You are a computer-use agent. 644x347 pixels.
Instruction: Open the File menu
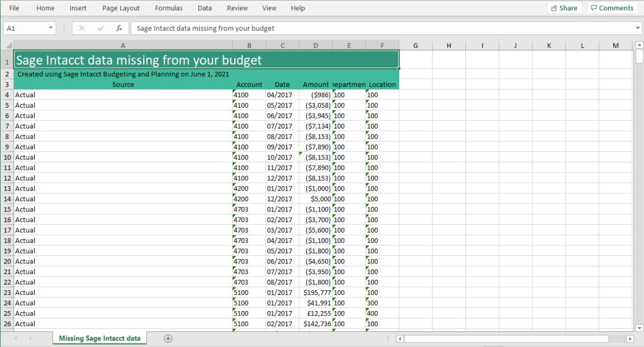pos(14,8)
